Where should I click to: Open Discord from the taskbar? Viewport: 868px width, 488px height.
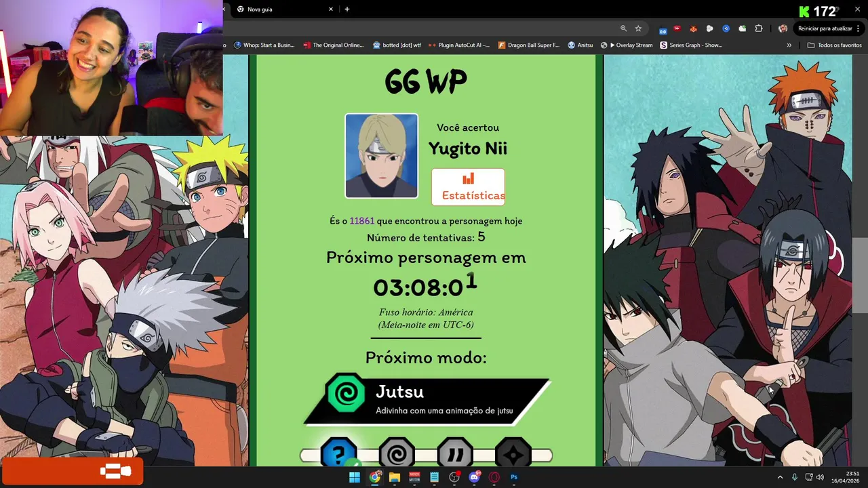click(x=474, y=477)
